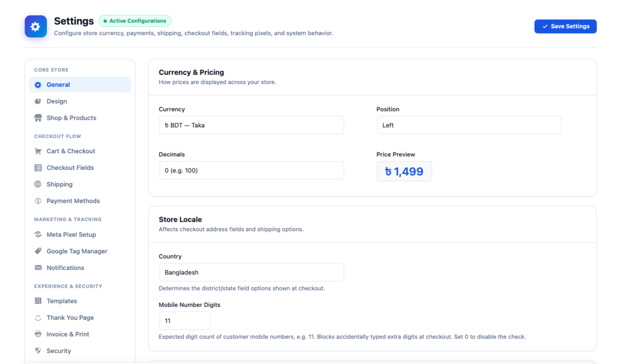Click the Invoice & Print printer icon

[x=38, y=334]
